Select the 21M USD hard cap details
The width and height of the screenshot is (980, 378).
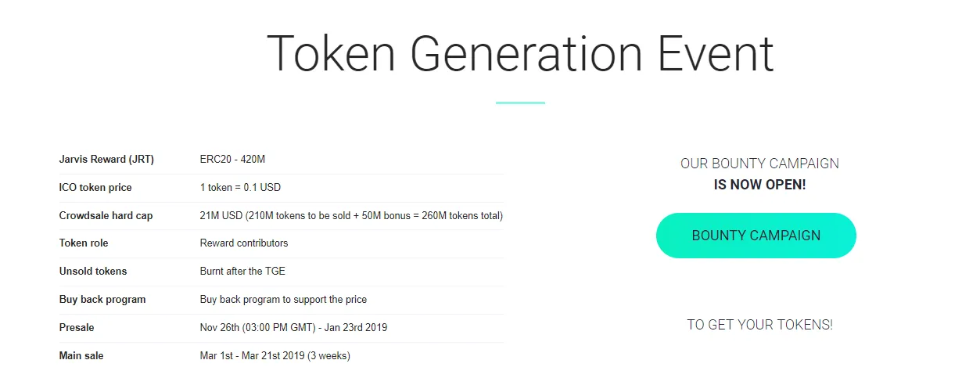pyautogui.click(x=351, y=216)
